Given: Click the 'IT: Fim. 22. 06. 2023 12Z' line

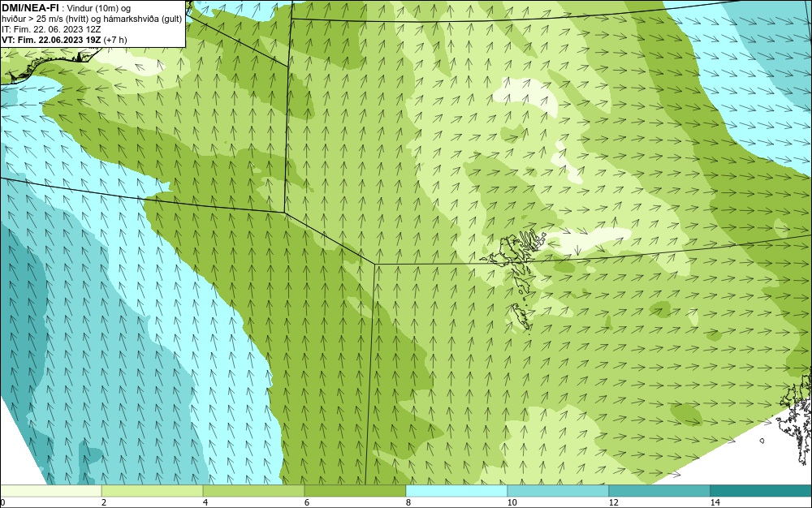Looking at the screenshot, I should click(x=51, y=29).
